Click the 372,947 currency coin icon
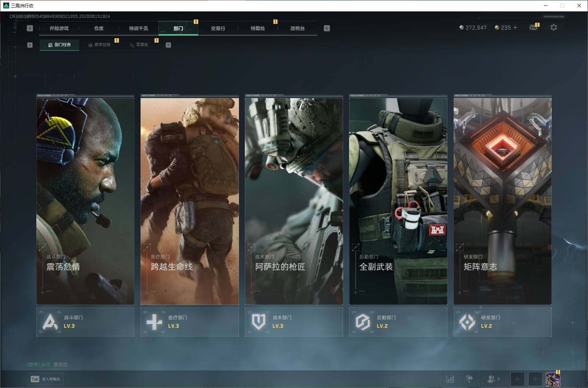Screen dimensions: 588x388 pos(461,28)
